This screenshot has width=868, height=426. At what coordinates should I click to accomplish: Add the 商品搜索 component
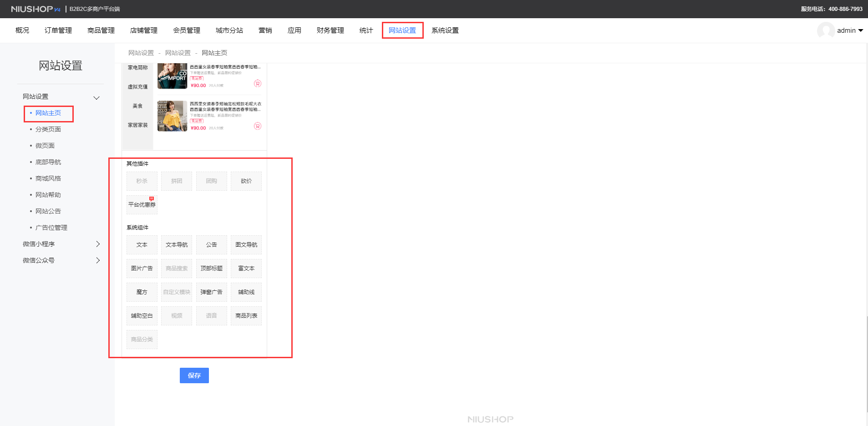pos(177,269)
